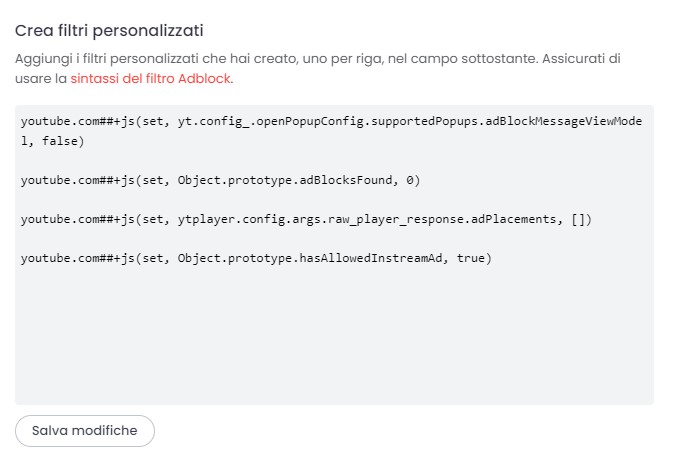673x472 pixels.
Task: Place cursor on the 'l, false)' wrapped line
Action: click(x=52, y=141)
